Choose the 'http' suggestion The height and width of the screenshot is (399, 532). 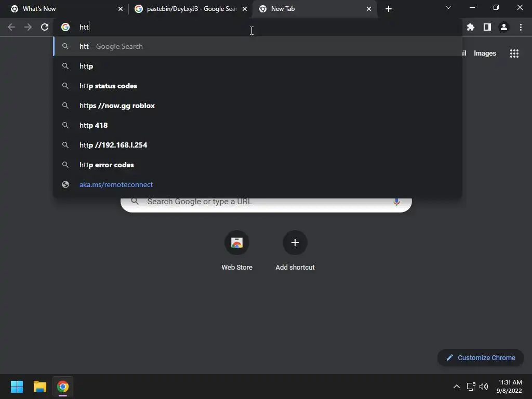pyautogui.click(x=258, y=66)
